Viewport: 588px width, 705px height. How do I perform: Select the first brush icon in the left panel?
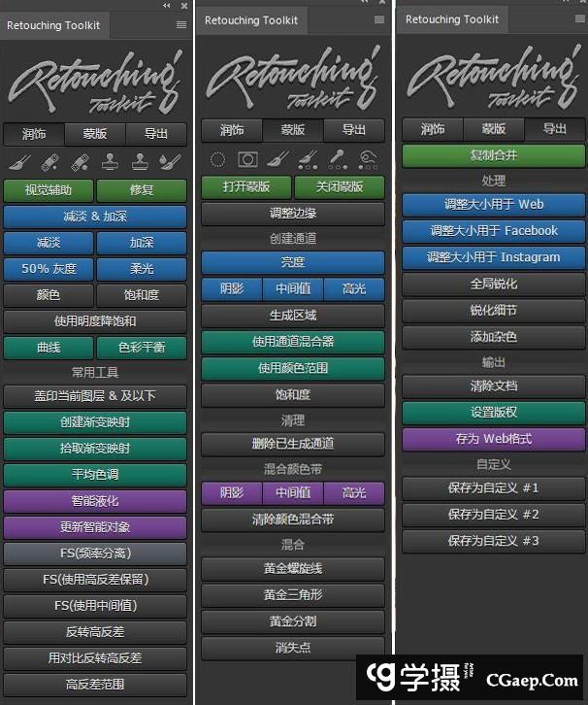click(x=21, y=161)
